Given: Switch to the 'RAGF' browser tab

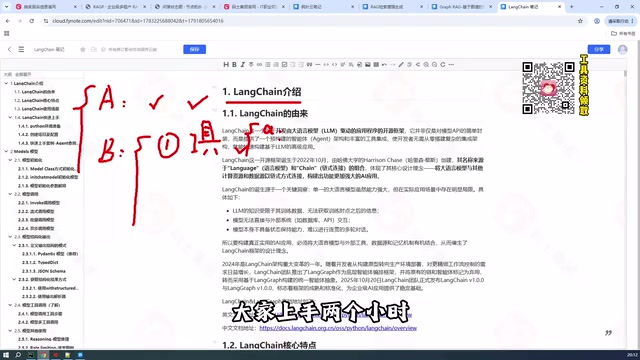Looking at the screenshot, I should [x=115, y=7].
